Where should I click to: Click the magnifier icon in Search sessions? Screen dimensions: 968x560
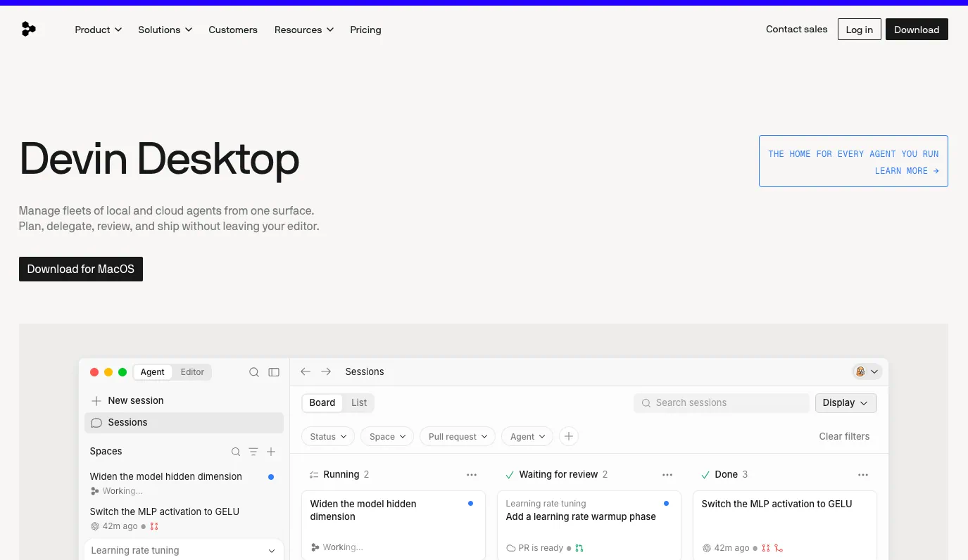point(646,403)
